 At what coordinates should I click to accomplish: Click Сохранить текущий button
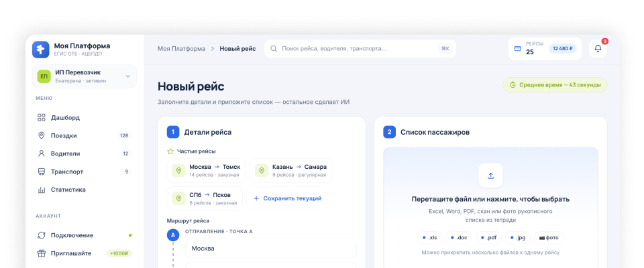point(287,198)
